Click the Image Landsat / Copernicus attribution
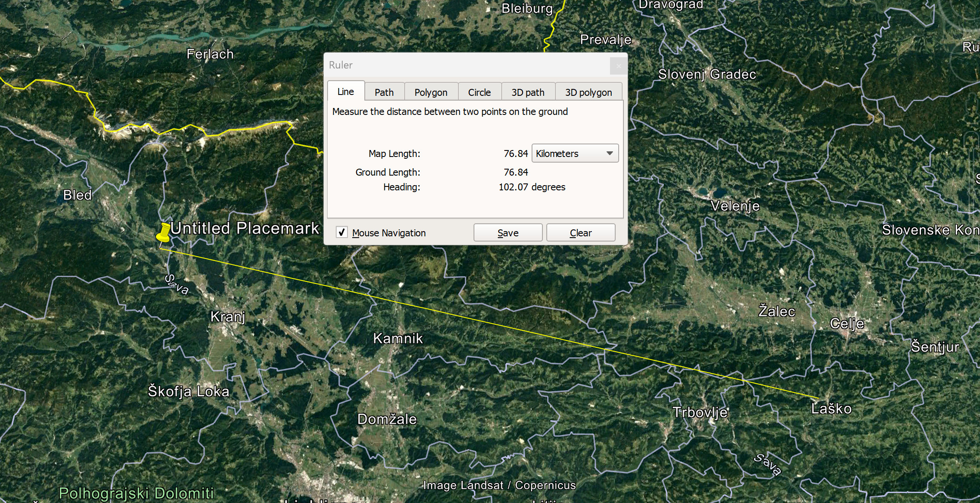The height and width of the screenshot is (503, 980). (x=499, y=485)
